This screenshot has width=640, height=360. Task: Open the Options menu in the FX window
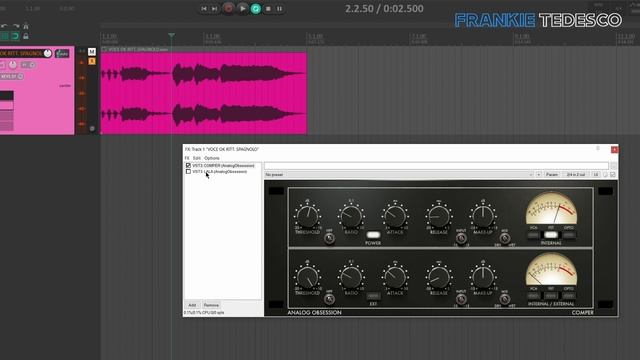click(212, 158)
